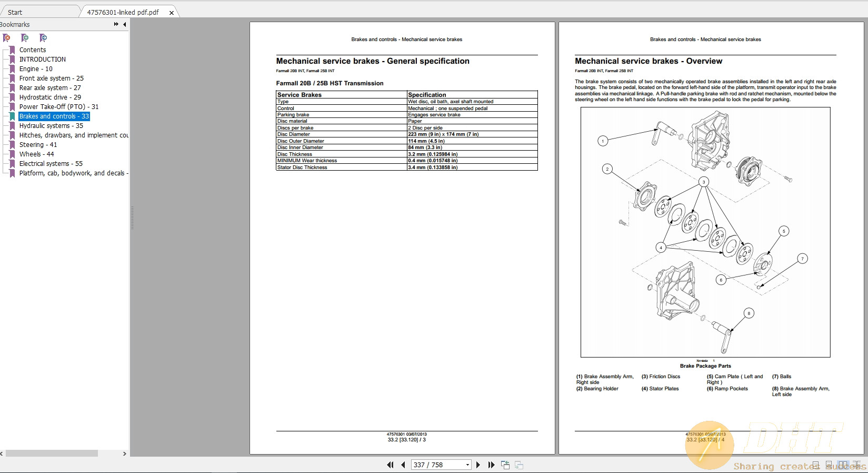Click the '33.2 [33.120] / 3' page footer

pyautogui.click(x=407, y=440)
